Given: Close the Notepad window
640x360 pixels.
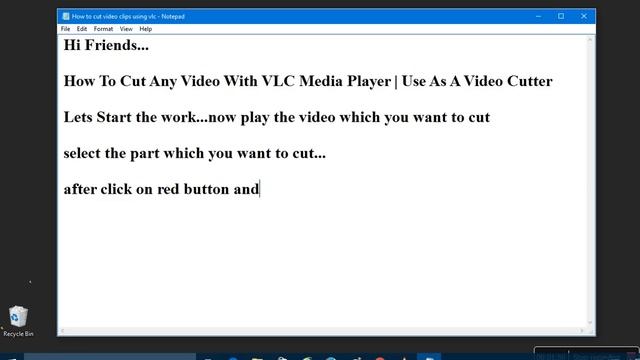Looking at the screenshot, I should [584, 16].
